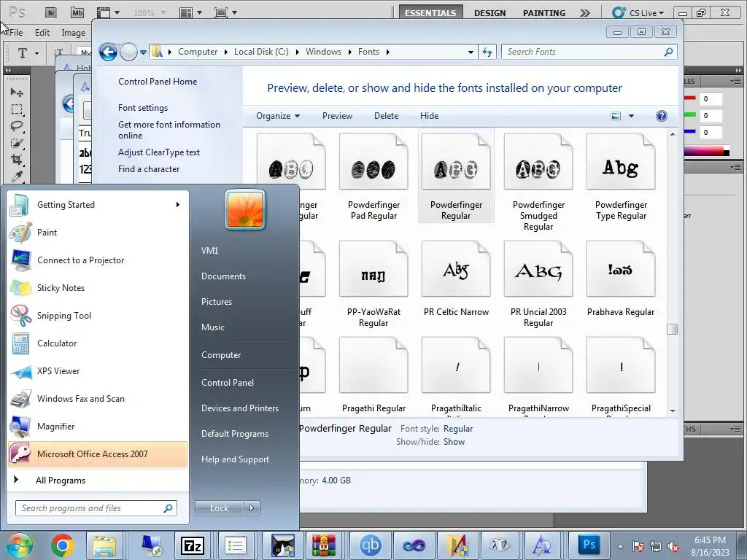The image size is (747, 560).
Task: Click the Lock button
Action: [x=220, y=508]
